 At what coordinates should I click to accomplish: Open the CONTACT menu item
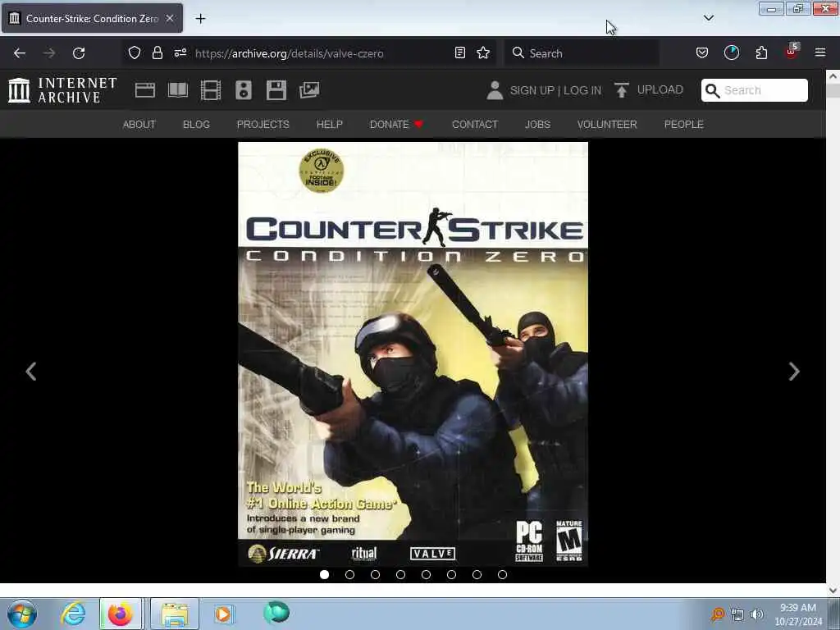click(475, 125)
